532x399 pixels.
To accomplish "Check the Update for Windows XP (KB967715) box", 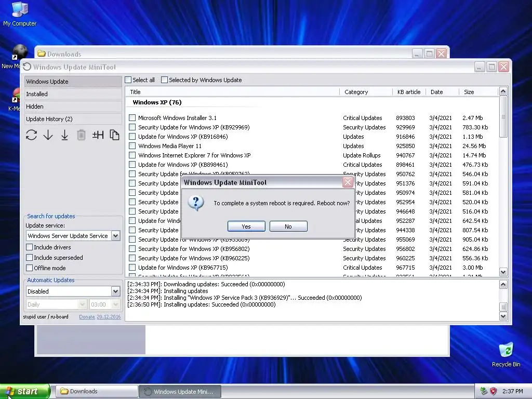I will coord(132,268).
